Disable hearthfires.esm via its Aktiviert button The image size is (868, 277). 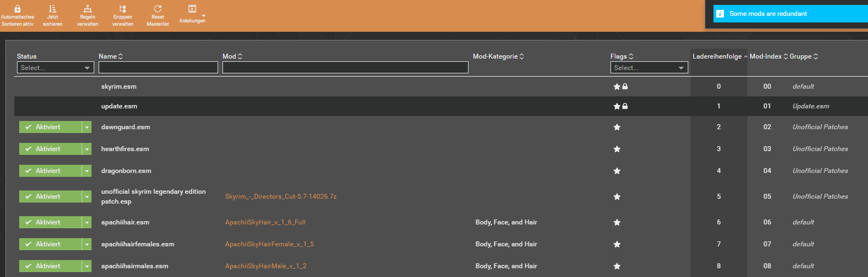[50, 149]
